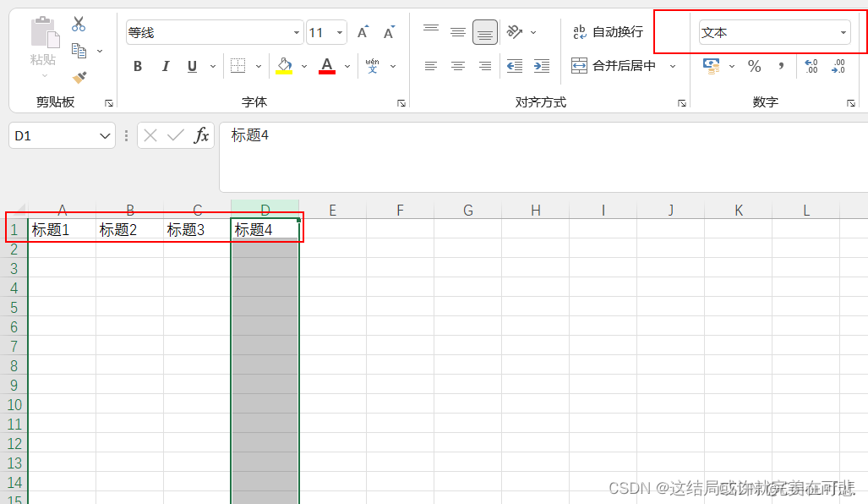Click the Increase Font Size icon
The image size is (868, 504).
pyautogui.click(x=362, y=32)
